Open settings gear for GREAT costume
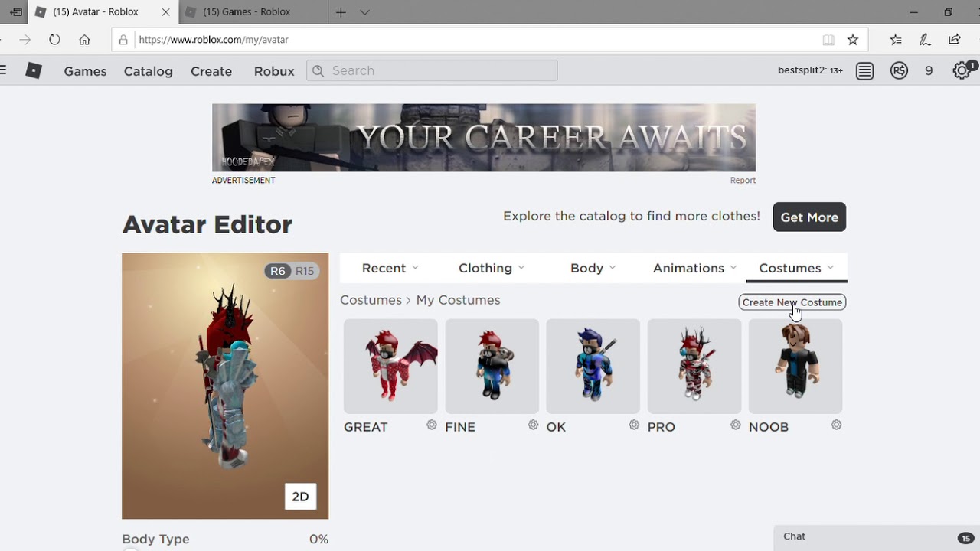Screen dimensions: 980x551 click(432, 425)
